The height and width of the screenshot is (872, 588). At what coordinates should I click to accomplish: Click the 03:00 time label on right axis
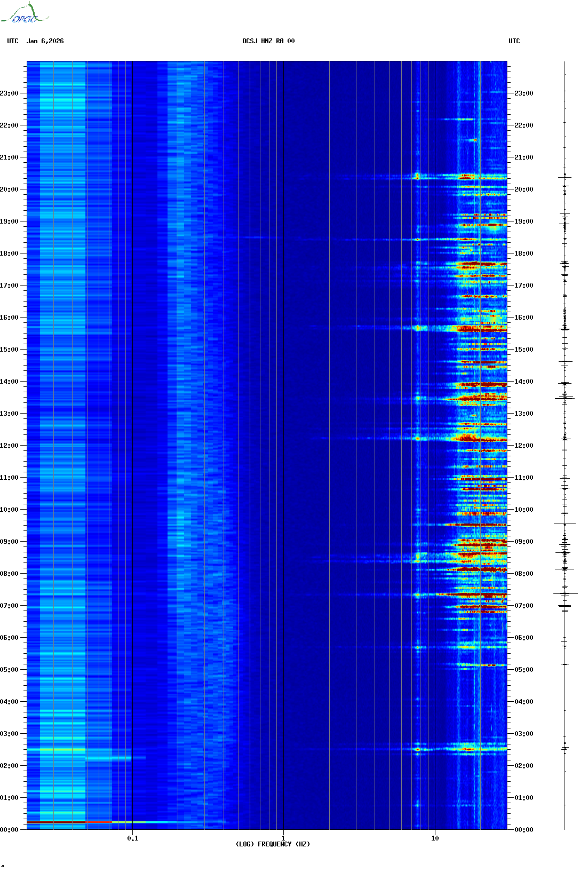pos(523,734)
